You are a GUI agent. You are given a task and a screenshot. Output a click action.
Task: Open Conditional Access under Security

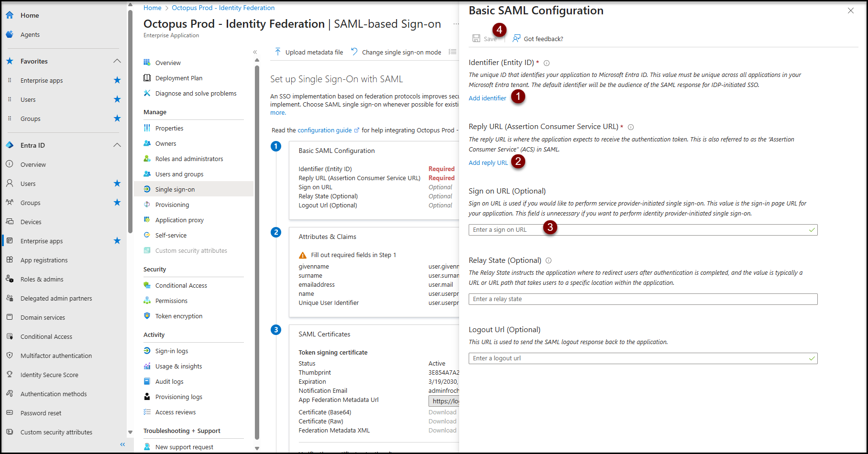181,285
